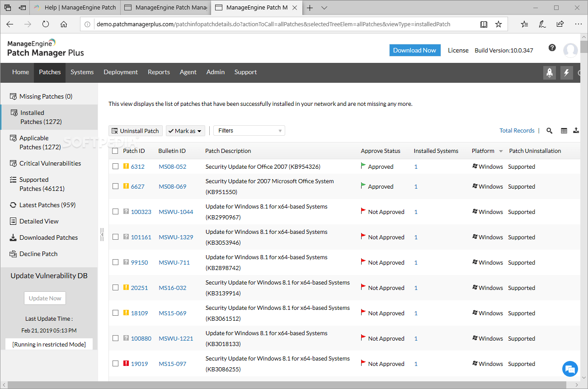The width and height of the screenshot is (588, 389).
Task: Click the export icon above the table
Action: pos(576,131)
